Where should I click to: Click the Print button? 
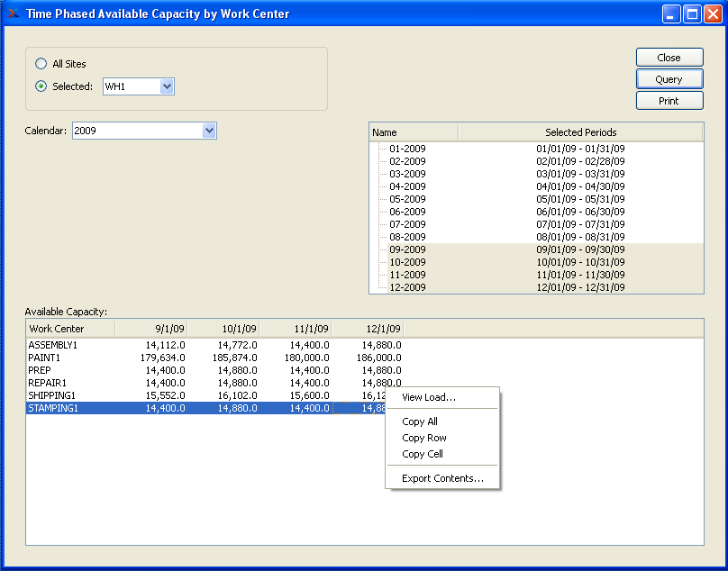(669, 101)
